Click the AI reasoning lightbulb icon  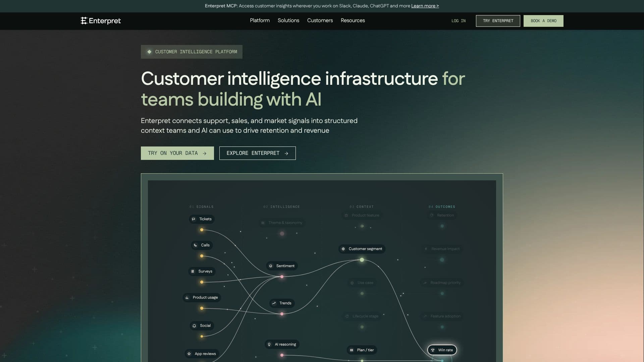click(x=269, y=345)
